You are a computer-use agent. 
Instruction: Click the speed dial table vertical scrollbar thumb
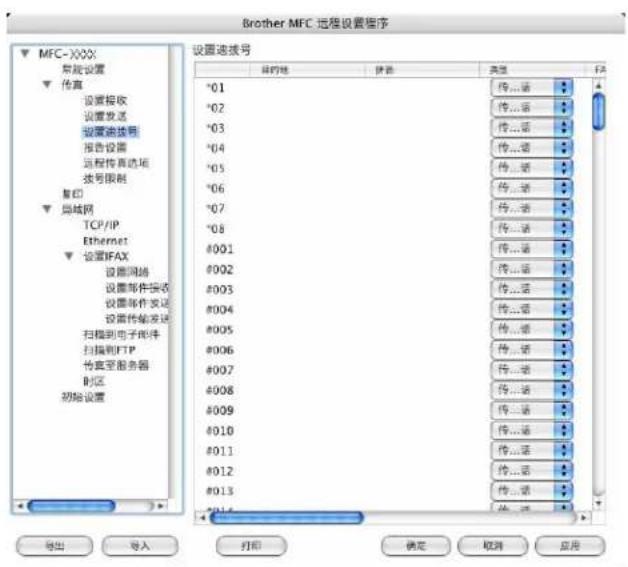(x=599, y=112)
